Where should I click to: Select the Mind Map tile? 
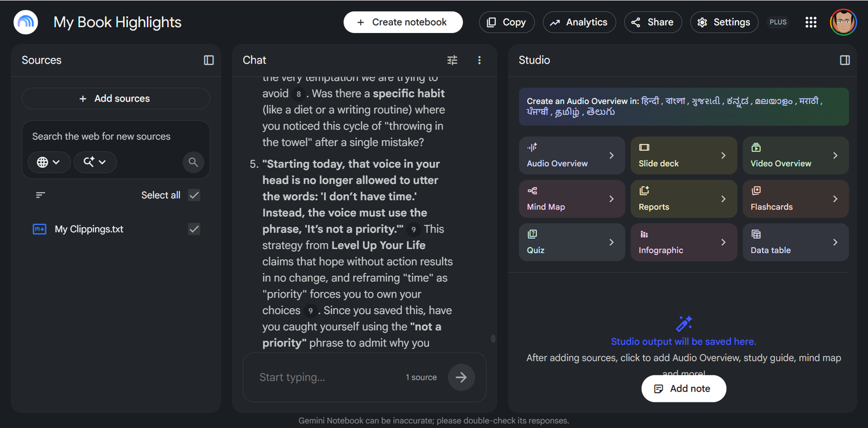tap(572, 199)
